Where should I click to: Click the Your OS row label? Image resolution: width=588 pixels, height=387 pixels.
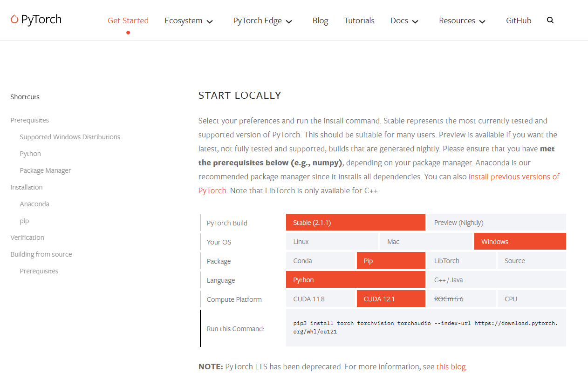click(x=219, y=242)
